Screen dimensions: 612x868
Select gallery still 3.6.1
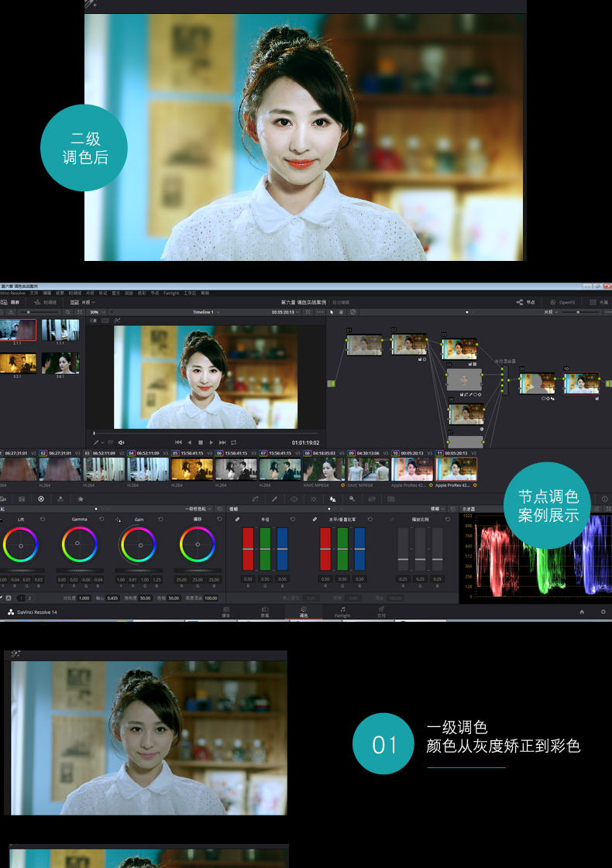point(60,363)
